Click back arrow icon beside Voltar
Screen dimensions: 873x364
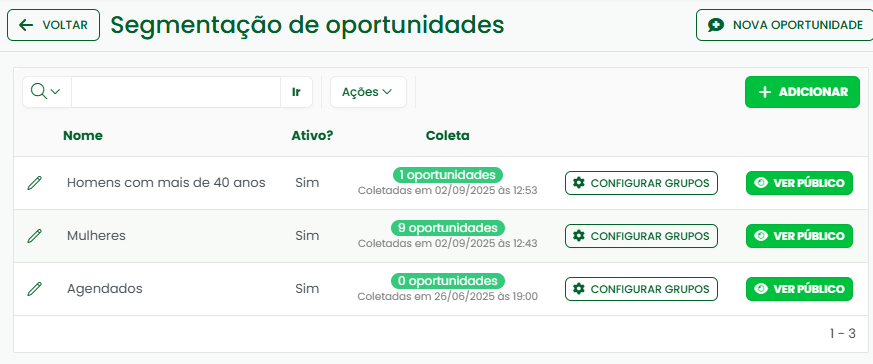coord(26,25)
